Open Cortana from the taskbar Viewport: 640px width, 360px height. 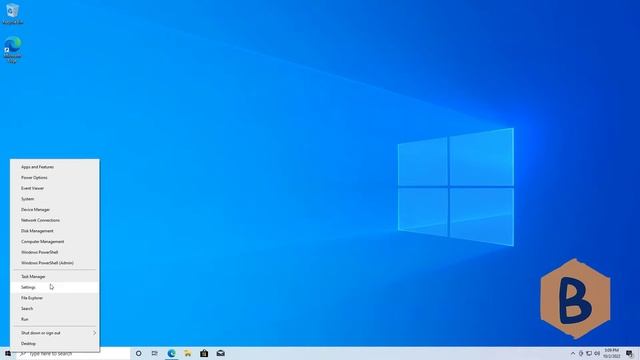(x=138, y=353)
